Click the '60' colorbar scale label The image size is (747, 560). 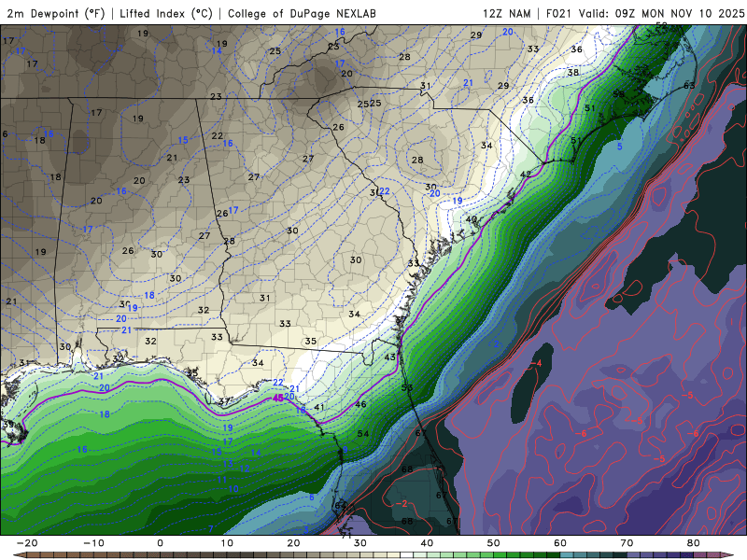pyautogui.click(x=560, y=543)
